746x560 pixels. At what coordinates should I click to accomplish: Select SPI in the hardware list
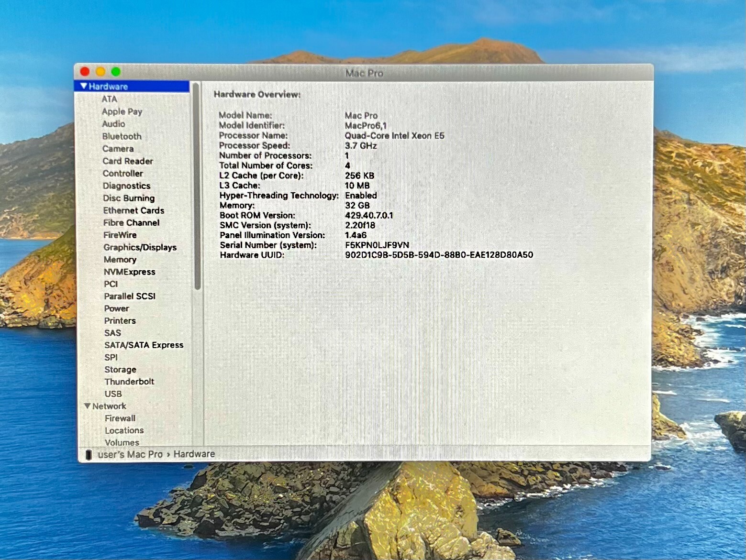111,358
